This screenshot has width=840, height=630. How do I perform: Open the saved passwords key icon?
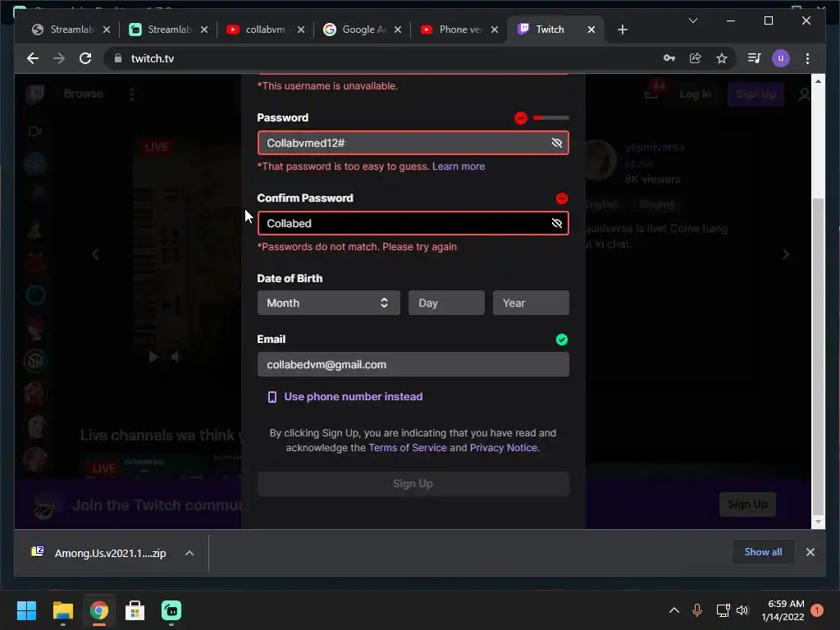tap(669, 58)
